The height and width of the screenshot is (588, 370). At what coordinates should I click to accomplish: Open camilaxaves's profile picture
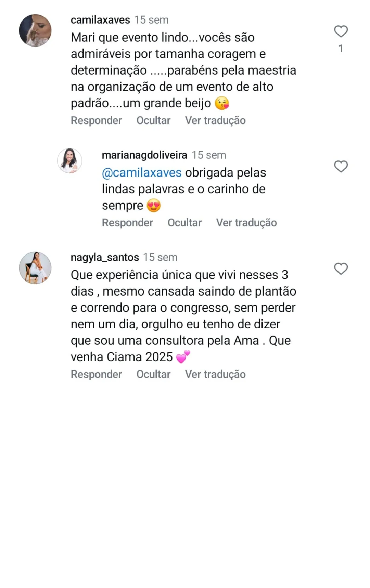tap(35, 30)
